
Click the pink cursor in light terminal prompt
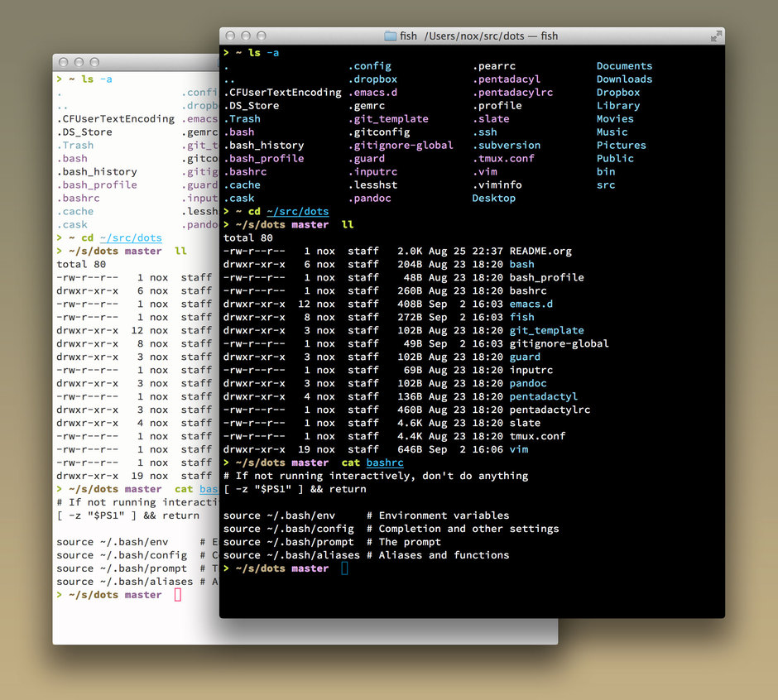(x=178, y=595)
